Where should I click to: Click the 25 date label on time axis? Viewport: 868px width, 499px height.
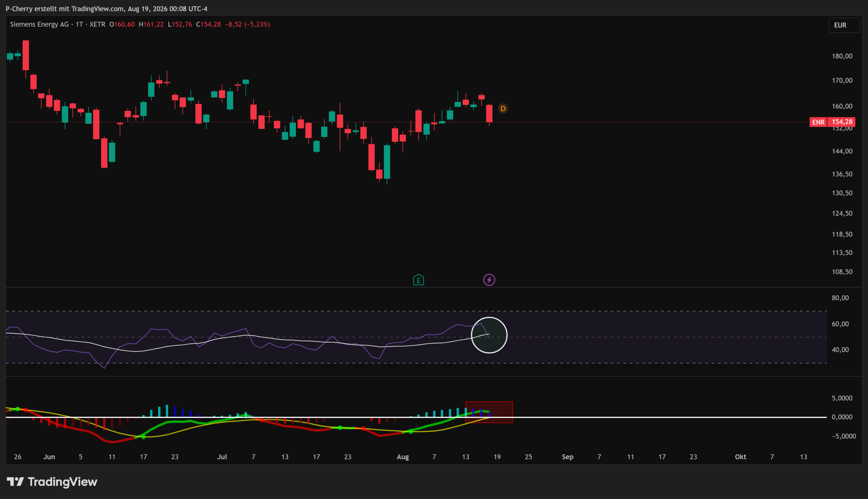click(x=528, y=457)
